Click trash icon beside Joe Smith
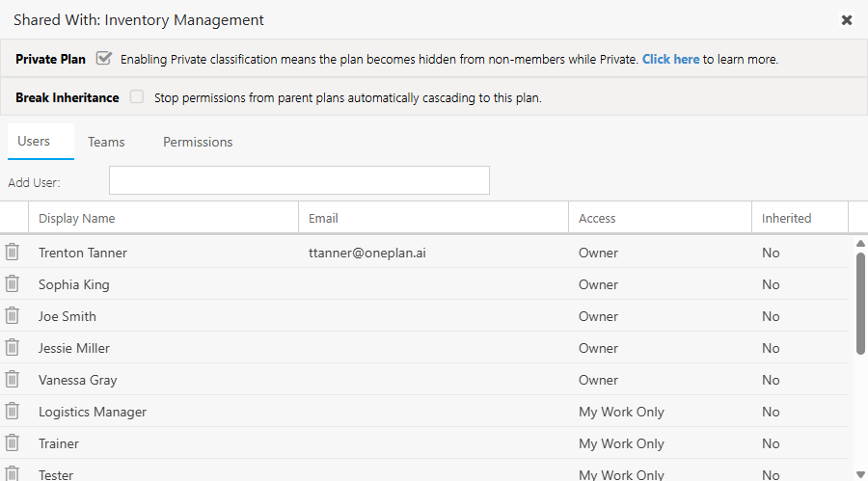This screenshot has height=481, width=868. point(13,315)
